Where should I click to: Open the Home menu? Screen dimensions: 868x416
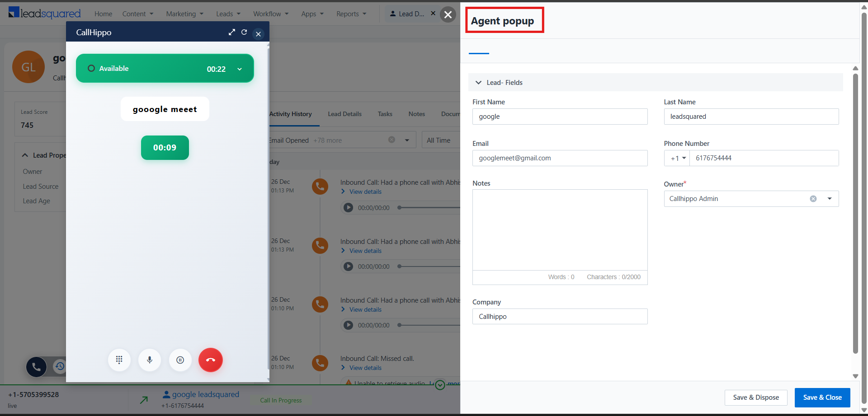[x=103, y=14]
